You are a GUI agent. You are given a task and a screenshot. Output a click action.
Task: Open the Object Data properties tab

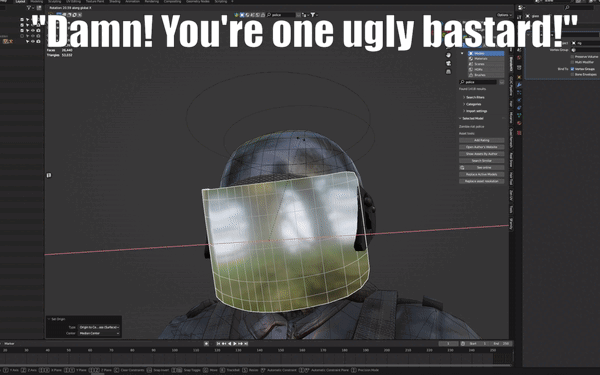tap(519, 116)
